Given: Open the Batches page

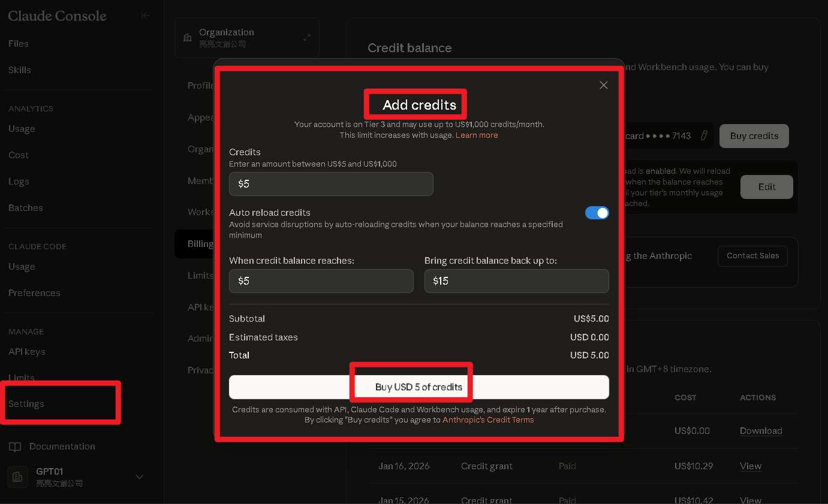Looking at the screenshot, I should coord(25,207).
